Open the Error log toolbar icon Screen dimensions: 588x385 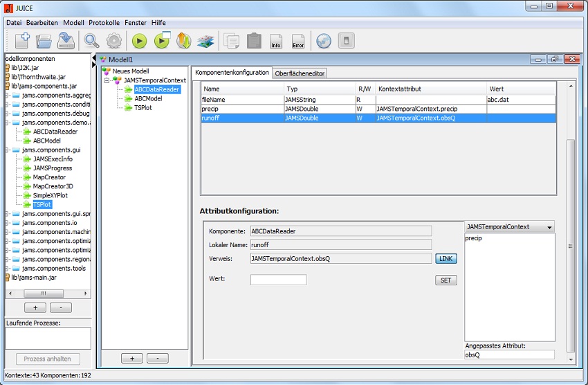tap(298, 41)
